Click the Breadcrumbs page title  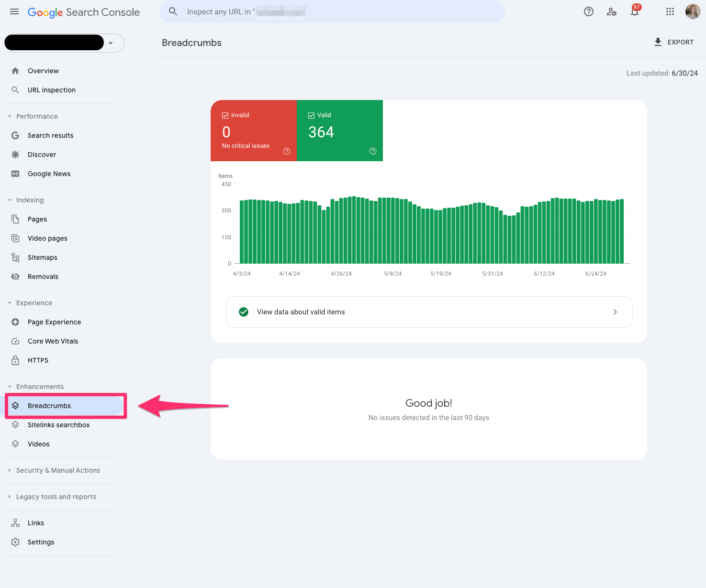coord(191,43)
